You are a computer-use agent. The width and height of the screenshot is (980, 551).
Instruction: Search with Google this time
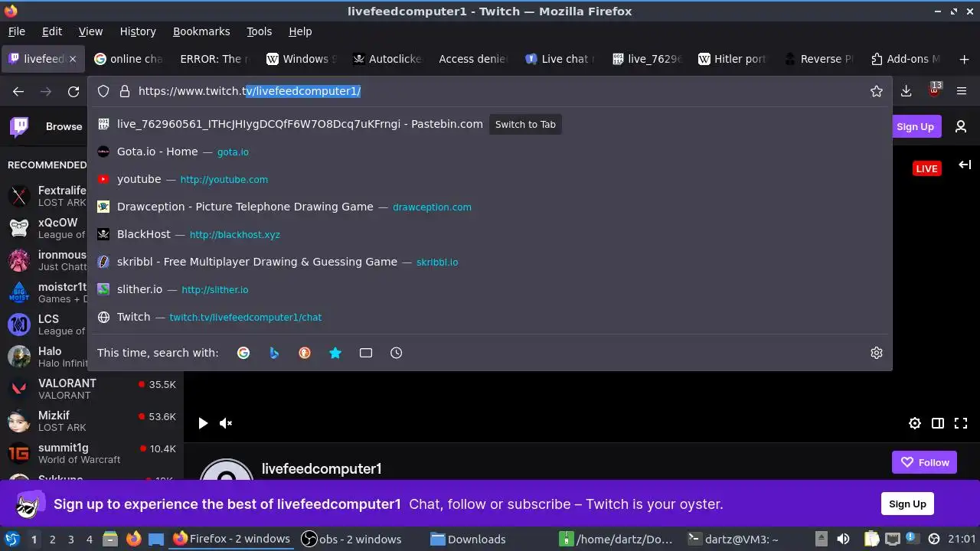(x=243, y=353)
